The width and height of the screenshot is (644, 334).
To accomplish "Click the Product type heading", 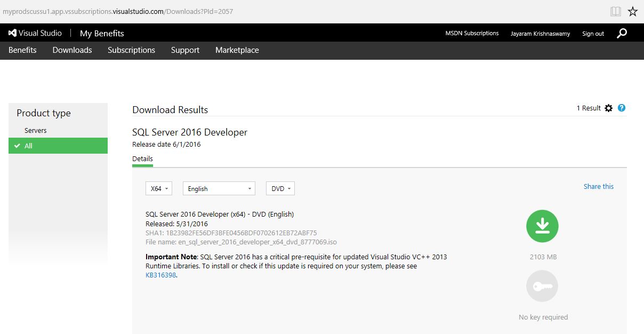I will click(x=44, y=113).
